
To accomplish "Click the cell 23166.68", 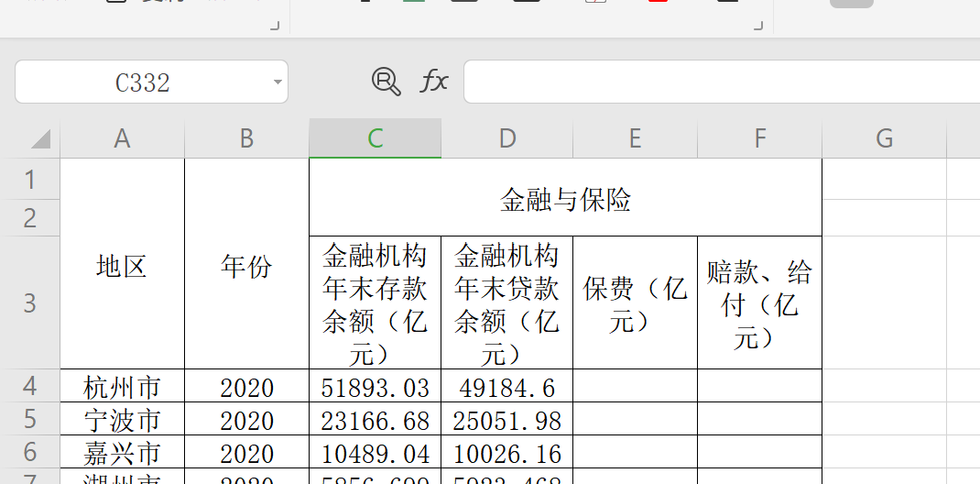I will pyautogui.click(x=375, y=419).
